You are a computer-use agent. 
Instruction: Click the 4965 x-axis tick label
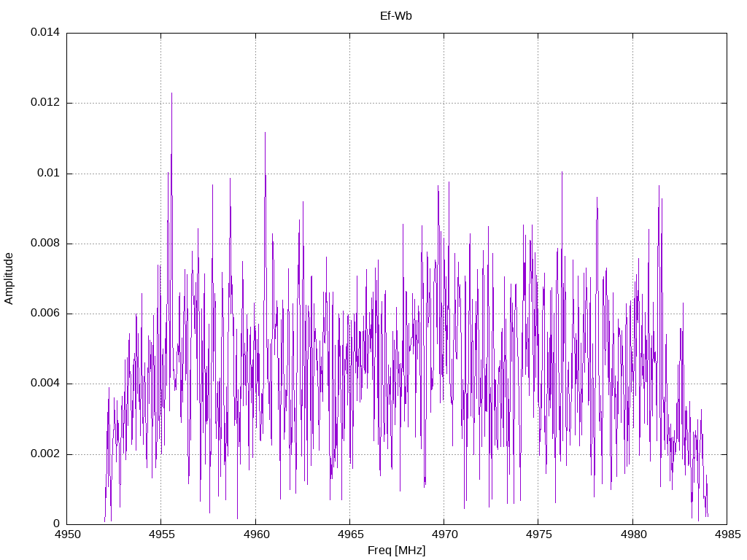(x=350, y=534)
